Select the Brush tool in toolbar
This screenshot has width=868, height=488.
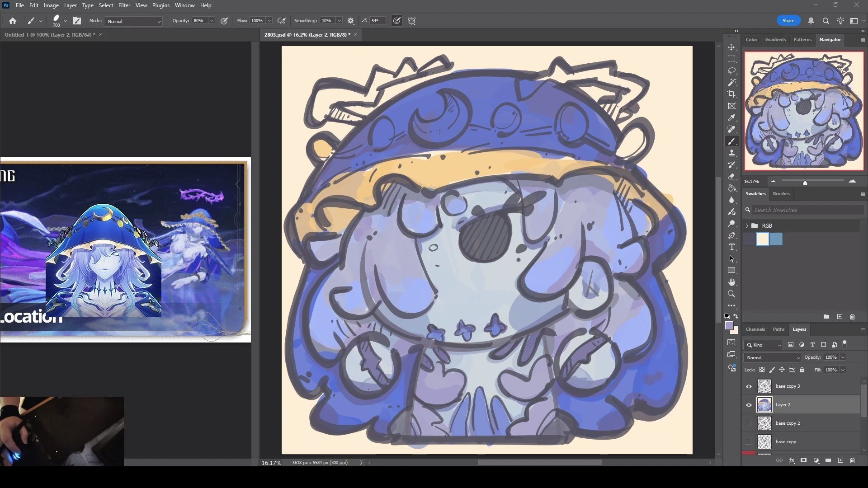pos(731,141)
